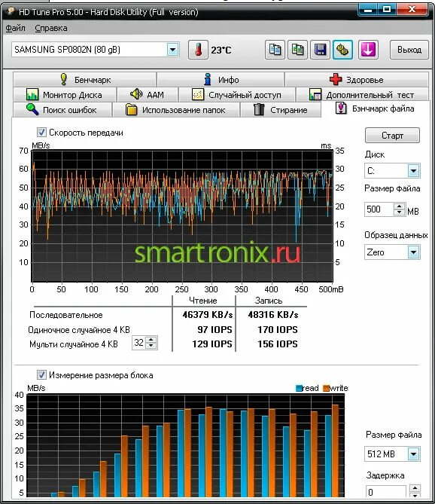Expand the SAMSUNG SP0802N drive dropdown

pos(172,50)
